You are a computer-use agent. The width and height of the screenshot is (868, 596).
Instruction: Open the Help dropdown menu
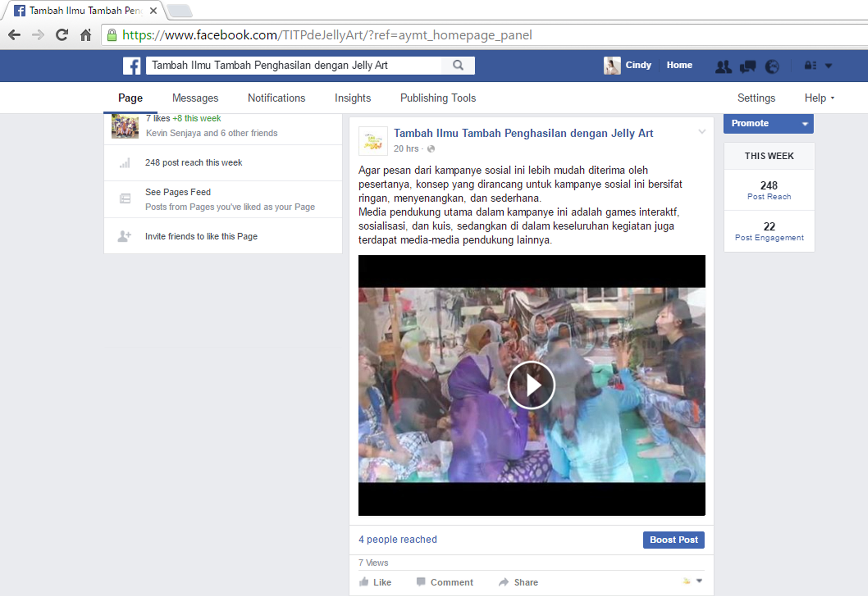coord(819,98)
